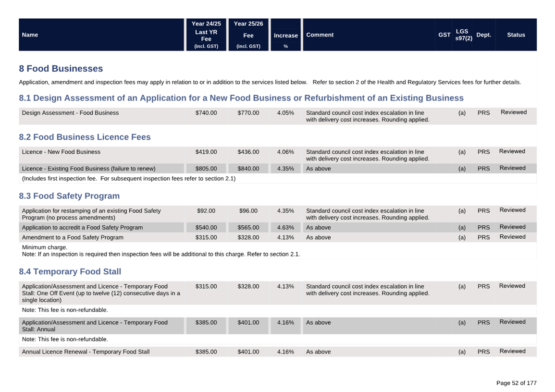Click the 8 Food Businesses heading
The height and width of the screenshot is (392, 555).
pyautogui.click(x=61, y=69)
